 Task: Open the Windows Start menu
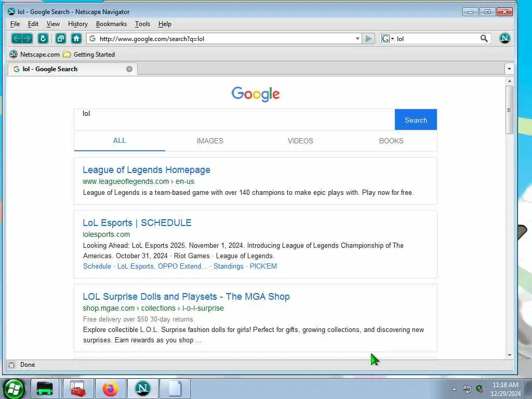pos(14,389)
